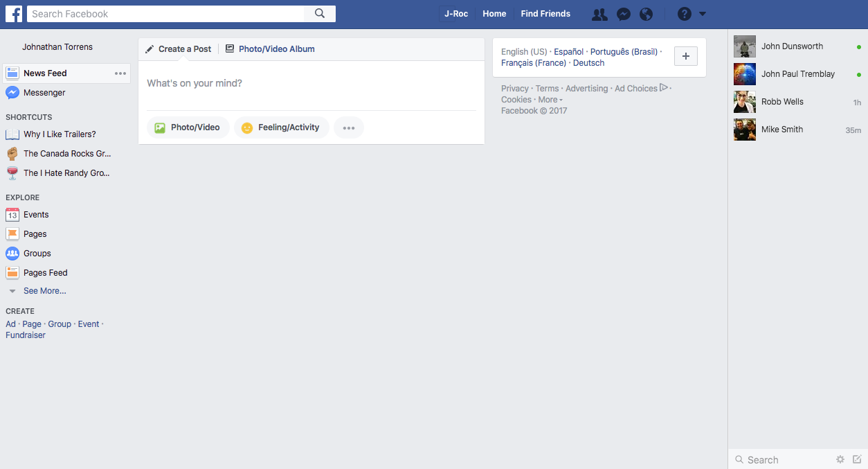Open the Quick Help question mark icon
Viewport: 868px width, 469px height.
click(x=685, y=14)
